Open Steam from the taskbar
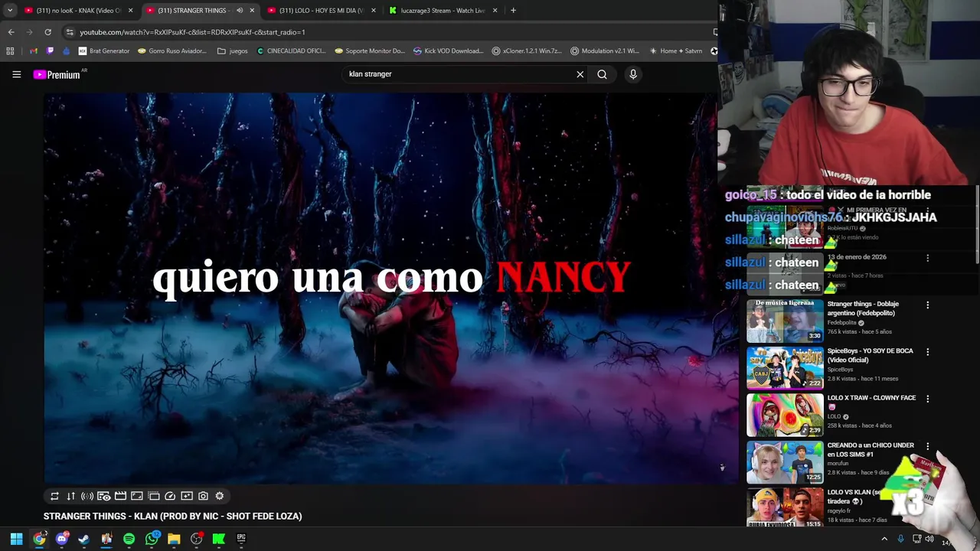The width and height of the screenshot is (980, 551). click(x=84, y=539)
